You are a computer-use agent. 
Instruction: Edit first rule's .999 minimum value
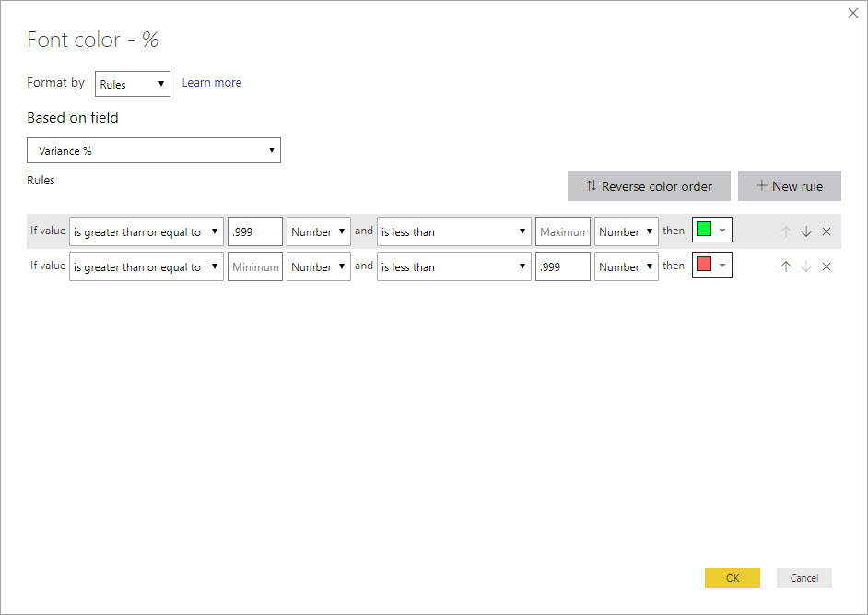point(255,231)
